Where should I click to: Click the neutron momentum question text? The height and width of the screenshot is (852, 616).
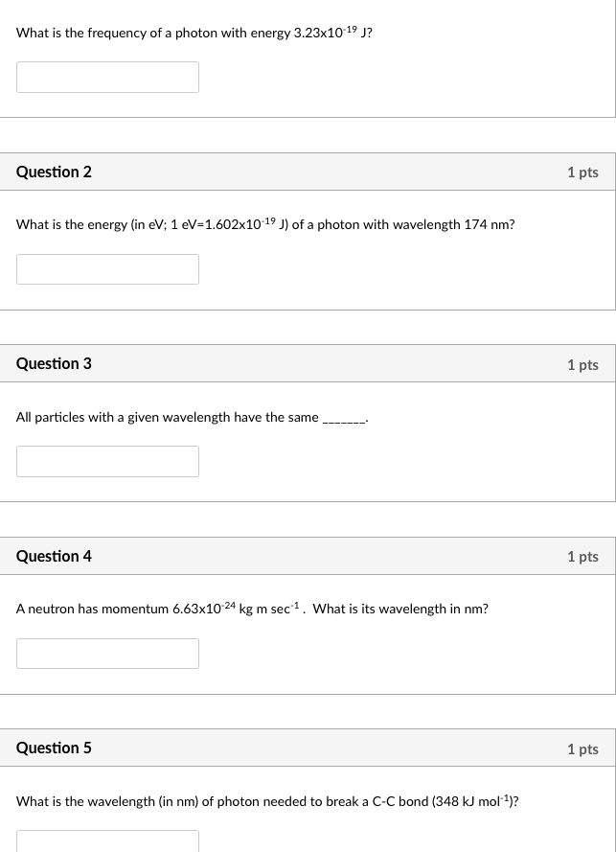tap(252, 609)
